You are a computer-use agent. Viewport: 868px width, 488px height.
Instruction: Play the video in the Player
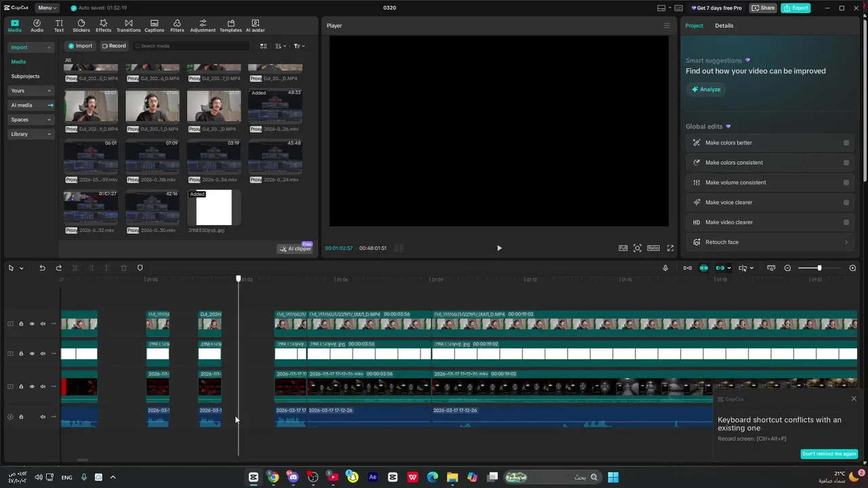(499, 248)
